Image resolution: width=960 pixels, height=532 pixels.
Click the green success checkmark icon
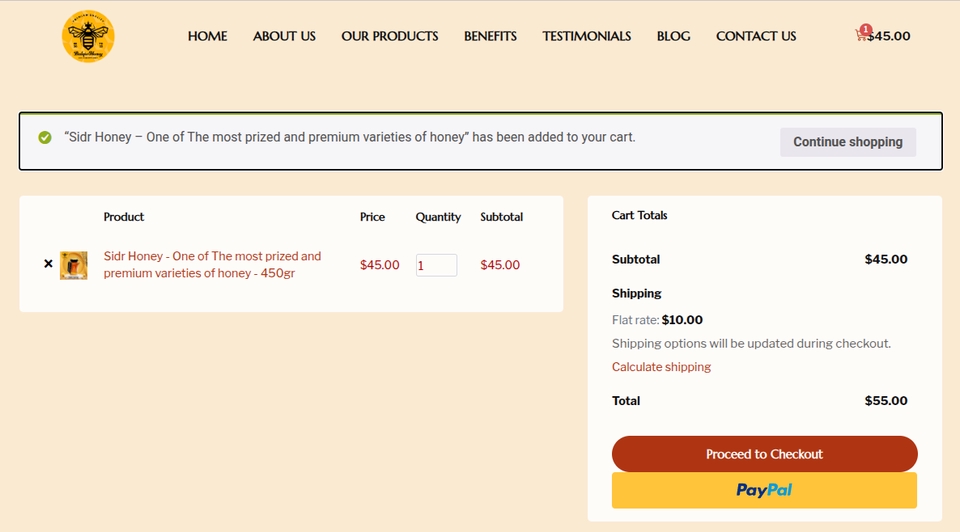click(x=45, y=138)
